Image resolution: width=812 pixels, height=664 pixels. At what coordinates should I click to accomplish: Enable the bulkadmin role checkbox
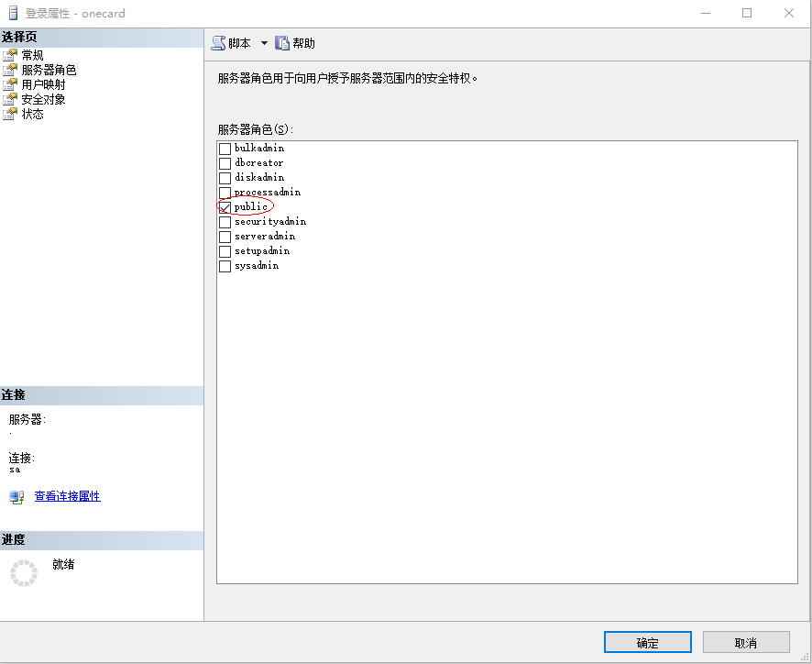coord(225,149)
